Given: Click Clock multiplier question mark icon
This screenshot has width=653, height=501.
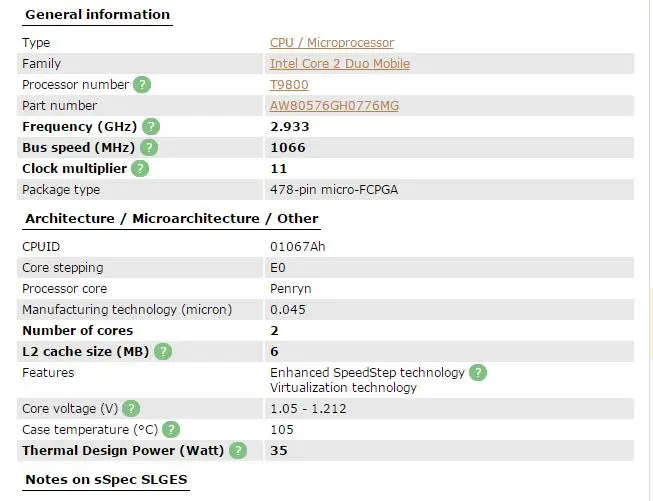Looking at the screenshot, I should [140, 169].
